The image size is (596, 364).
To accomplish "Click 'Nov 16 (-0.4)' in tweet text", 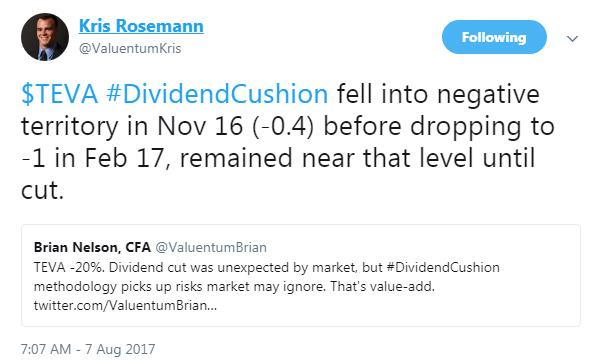I will pyautogui.click(x=236, y=126).
